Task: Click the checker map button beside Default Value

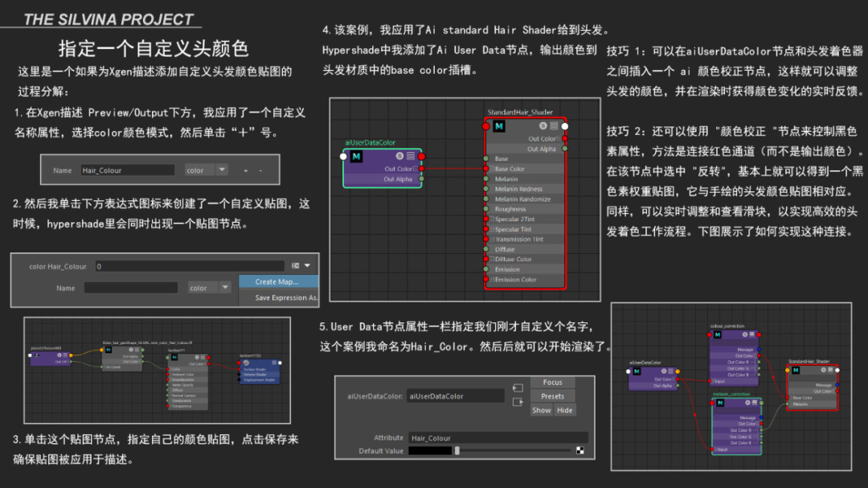Action: click(580, 450)
